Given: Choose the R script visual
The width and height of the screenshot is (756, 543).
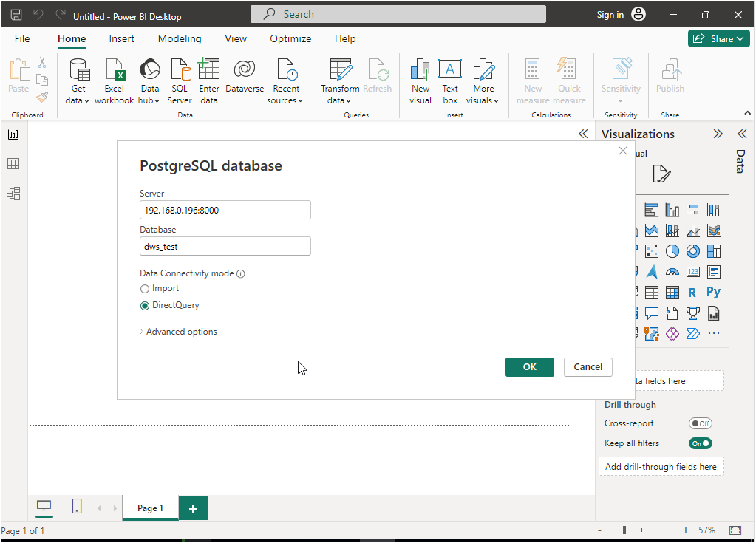Looking at the screenshot, I should click(693, 293).
